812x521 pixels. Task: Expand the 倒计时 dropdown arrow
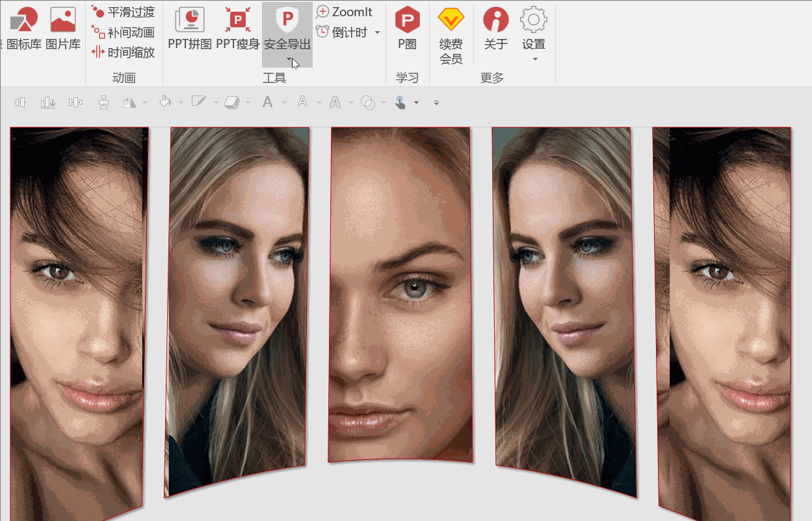pos(377,32)
